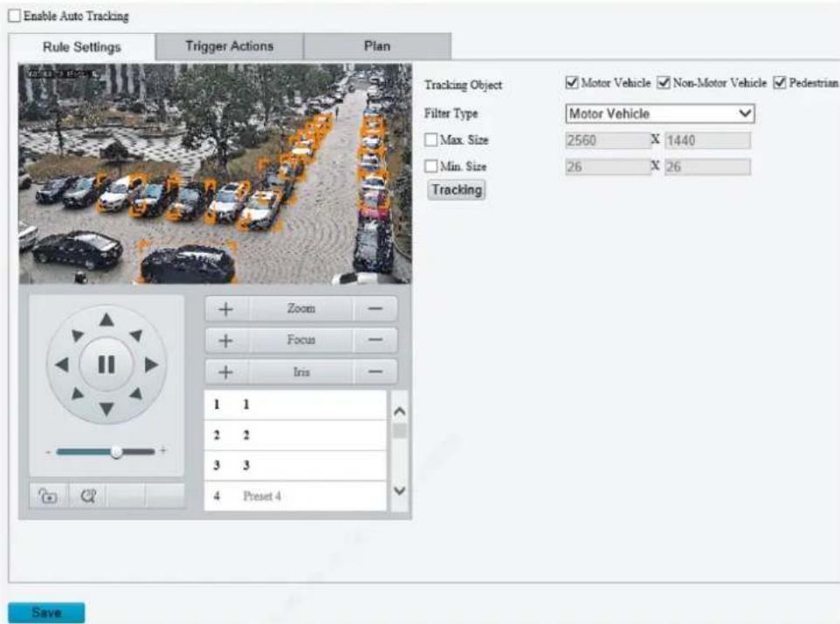Click the lock camera icon below PTZ pad
Viewport: 840px width, 624px height.
(48, 496)
